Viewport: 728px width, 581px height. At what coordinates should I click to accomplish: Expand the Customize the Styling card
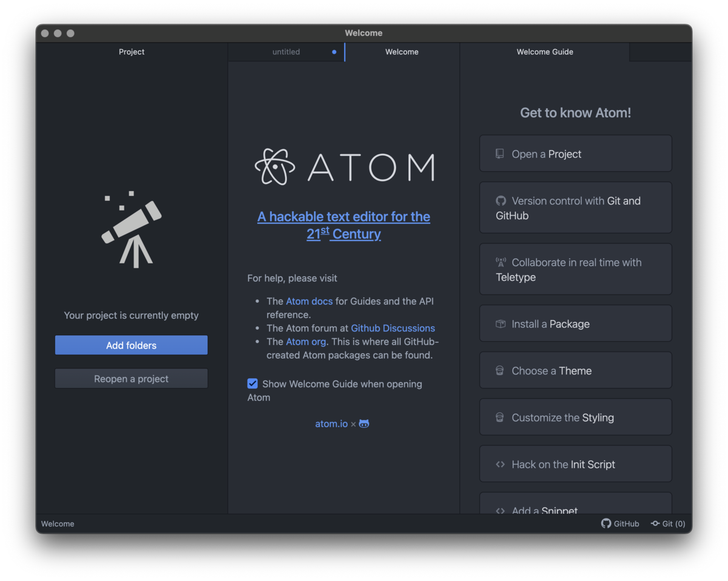(576, 417)
